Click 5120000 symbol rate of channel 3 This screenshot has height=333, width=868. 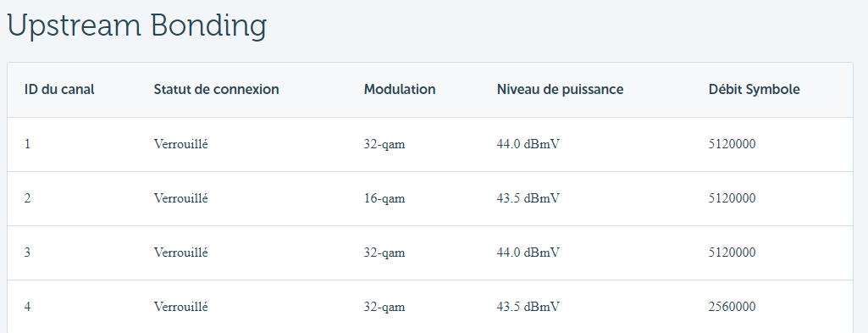click(732, 253)
